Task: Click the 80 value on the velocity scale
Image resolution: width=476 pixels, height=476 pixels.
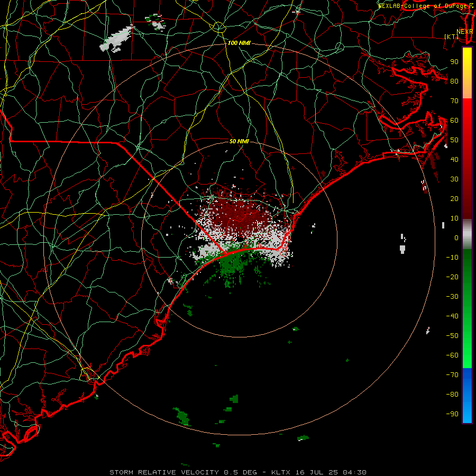Action: point(454,81)
